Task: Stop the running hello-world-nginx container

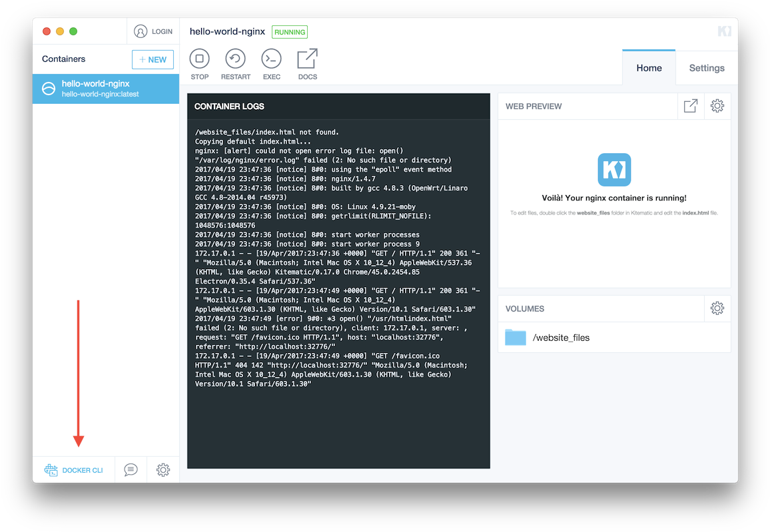Action: pyautogui.click(x=199, y=59)
